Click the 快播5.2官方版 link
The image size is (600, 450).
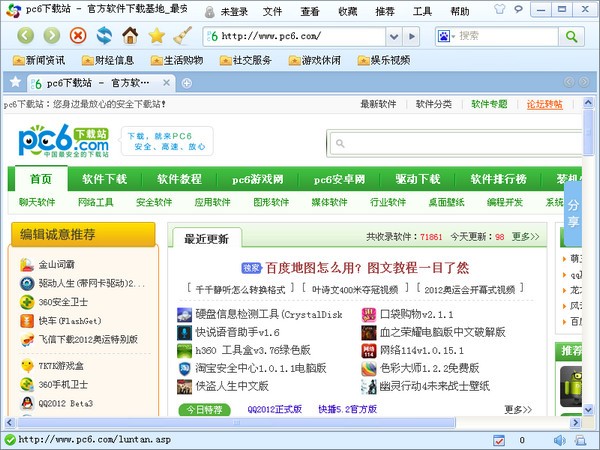[347, 409]
